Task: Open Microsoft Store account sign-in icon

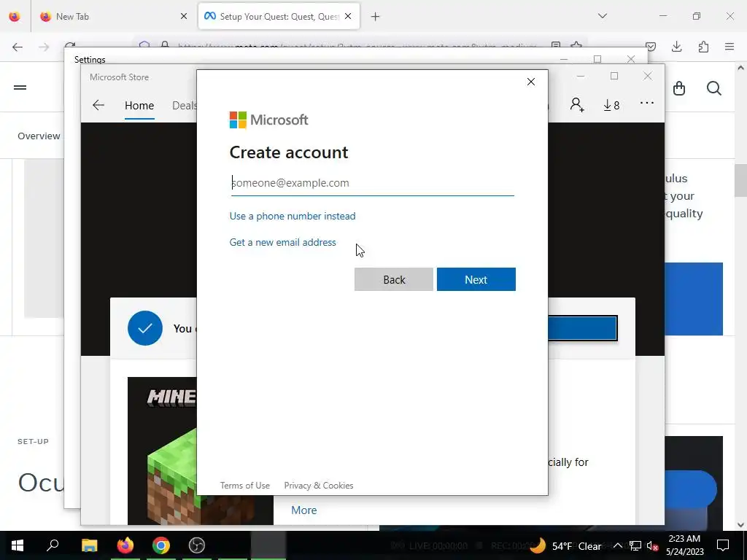Action: [x=577, y=105]
